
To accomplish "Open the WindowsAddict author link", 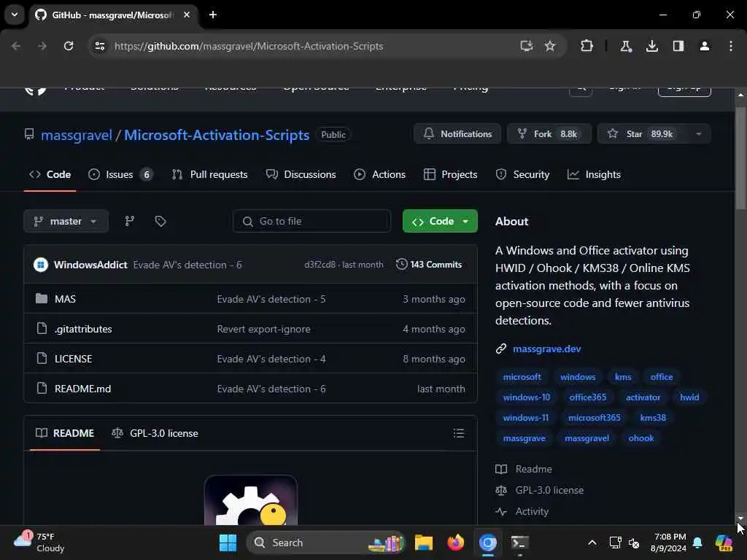I will 90,265.
